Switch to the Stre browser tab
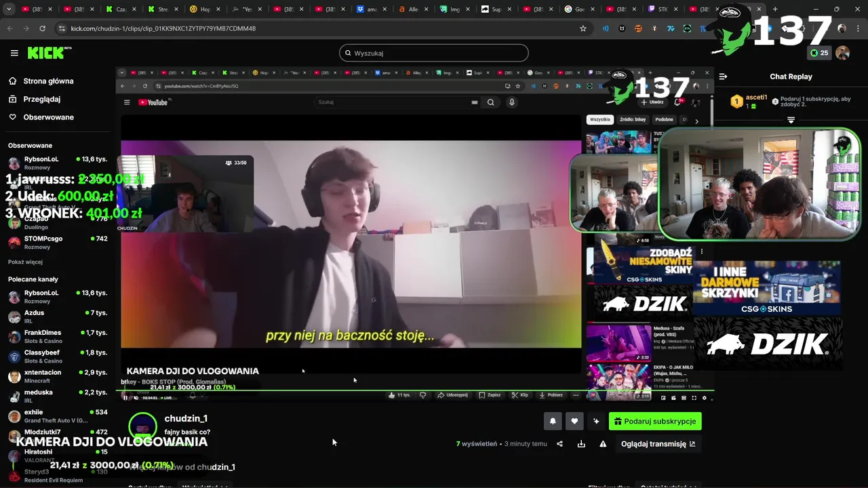 pyautogui.click(x=161, y=9)
